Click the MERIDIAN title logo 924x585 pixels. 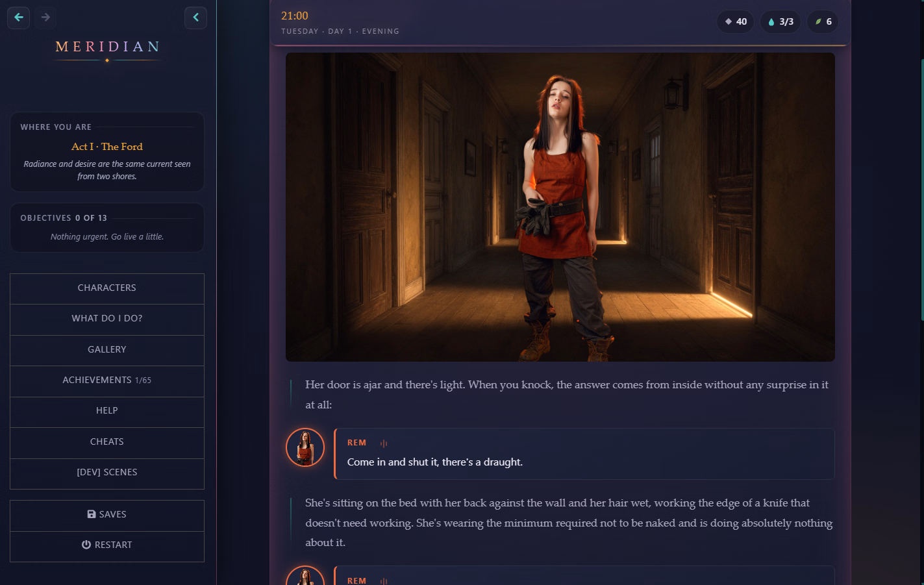click(107, 47)
